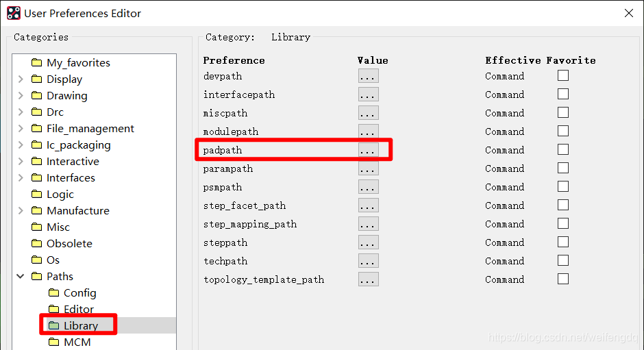This screenshot has width=644, height=350.
Task: Click the Drc folder icon
Action: click(36, 112)
